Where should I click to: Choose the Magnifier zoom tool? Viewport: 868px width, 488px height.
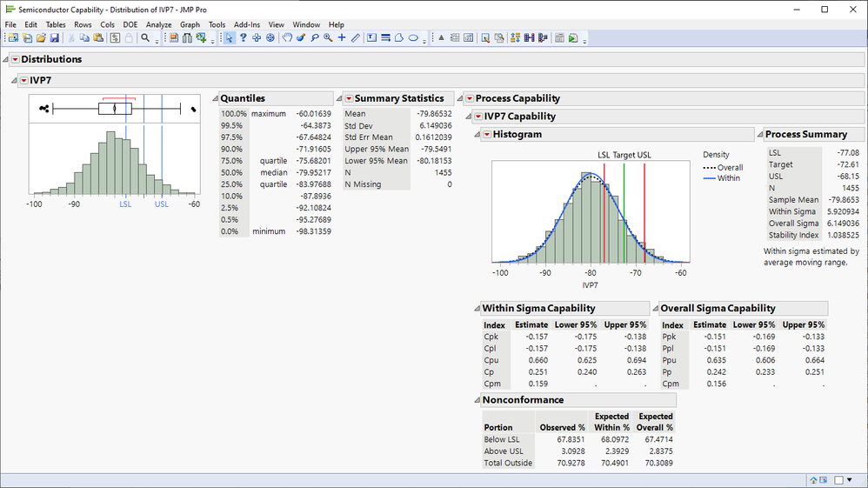[328, 38]
